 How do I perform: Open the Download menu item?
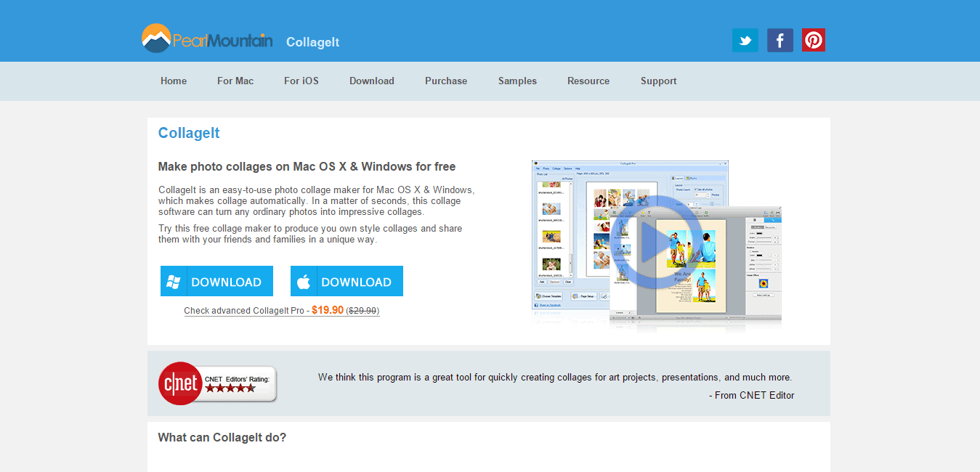click(x=372, y=81)
